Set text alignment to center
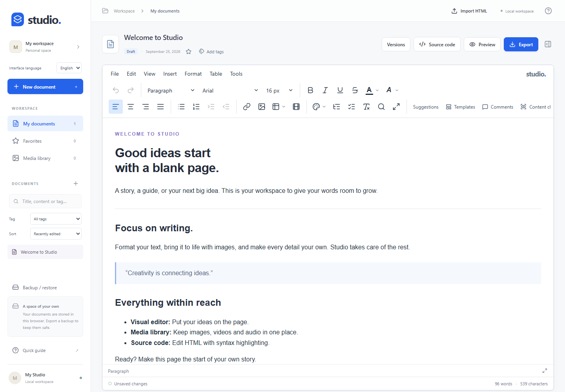Image resolution: width=565 pixels, height=392 pixels. pos(131,107)
